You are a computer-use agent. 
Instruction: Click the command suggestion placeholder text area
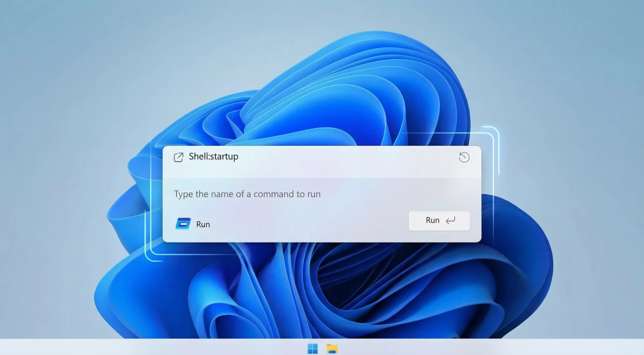pyautogui.click(x=247, y=194)
